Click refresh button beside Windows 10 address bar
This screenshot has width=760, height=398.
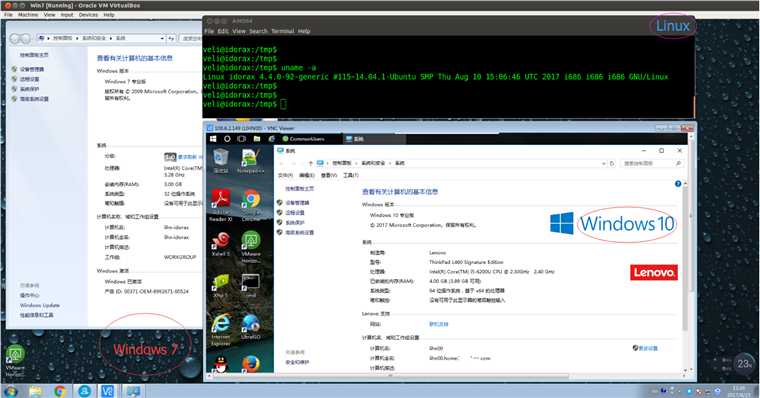click(x=612, y=163)
